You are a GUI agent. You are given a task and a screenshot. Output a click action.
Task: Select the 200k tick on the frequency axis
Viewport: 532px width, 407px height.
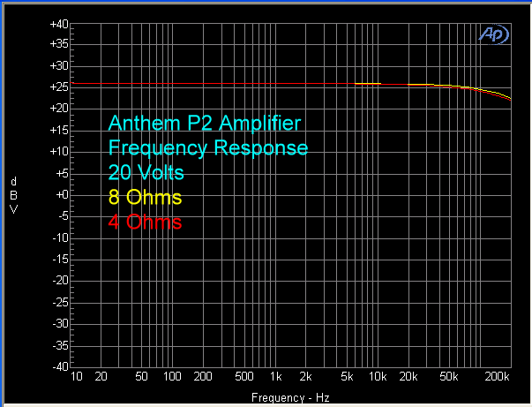pyautogui.click(x=498, y=377)
